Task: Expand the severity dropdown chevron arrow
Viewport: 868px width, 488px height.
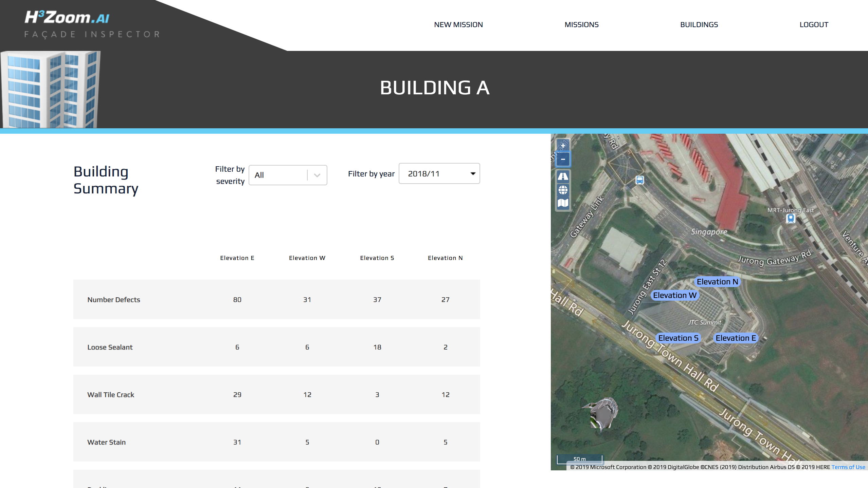Action: [317, 175]
